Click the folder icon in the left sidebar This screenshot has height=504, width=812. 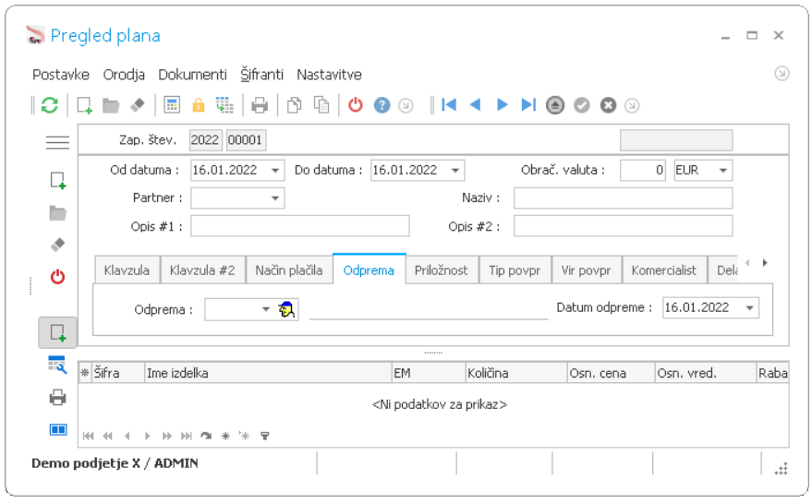pyautogui.click(x=58, y=212)
